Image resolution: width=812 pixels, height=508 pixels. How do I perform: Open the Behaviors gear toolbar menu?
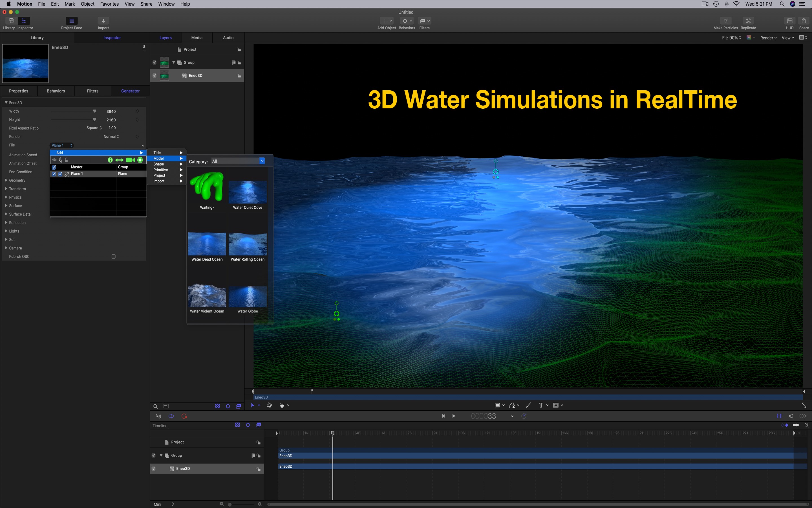click(x=407, y=21)
